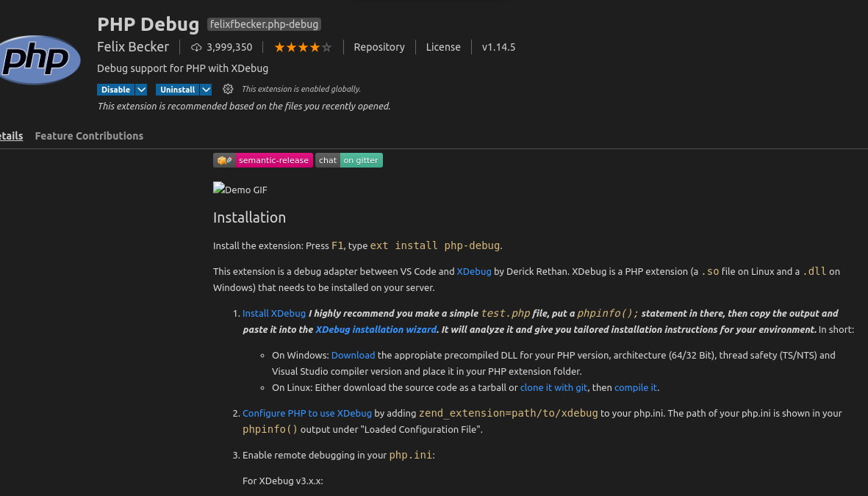
Task: Click the phpinfo(); code snippet
Action: pyautogui.click(x=608, y=313)
